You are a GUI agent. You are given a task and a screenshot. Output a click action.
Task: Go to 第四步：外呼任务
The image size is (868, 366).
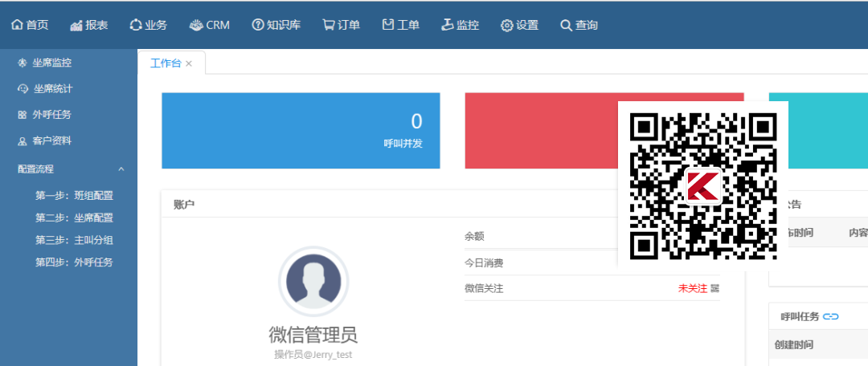point(74,262)
